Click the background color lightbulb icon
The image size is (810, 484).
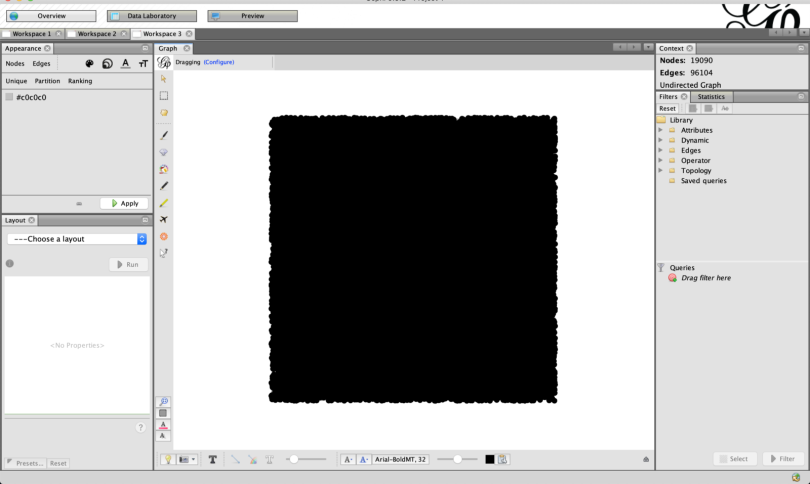(x=168, y=459)
